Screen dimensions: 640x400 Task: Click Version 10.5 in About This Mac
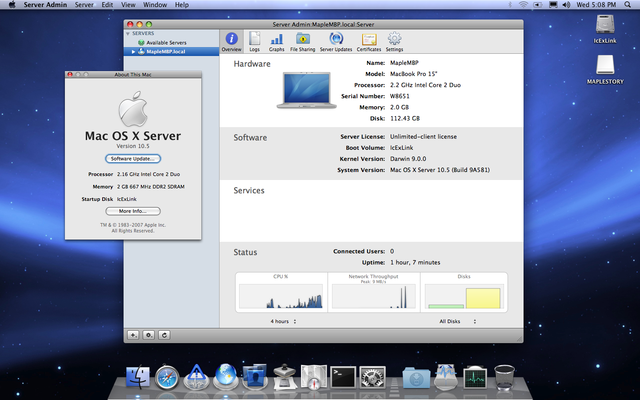pyautogui.click(x=133, y=146)
